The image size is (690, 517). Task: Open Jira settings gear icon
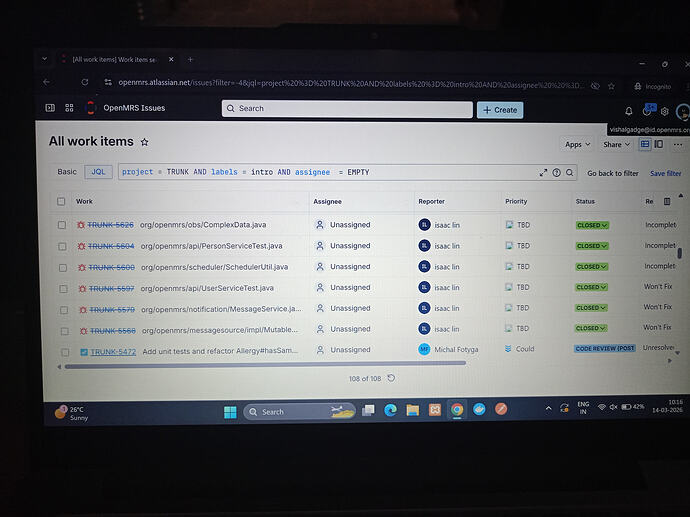pos(664,112)
